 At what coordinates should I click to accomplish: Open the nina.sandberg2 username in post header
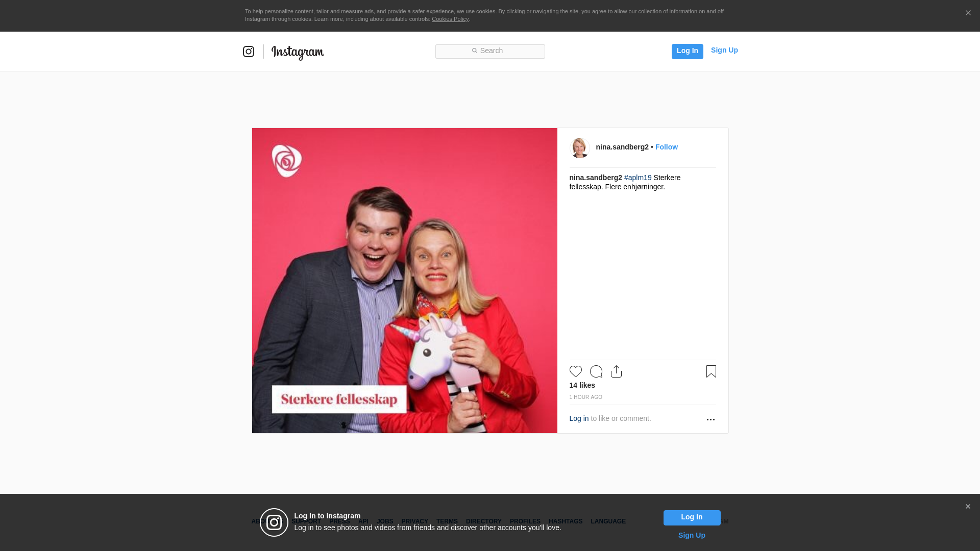click(x=622, y=147)
